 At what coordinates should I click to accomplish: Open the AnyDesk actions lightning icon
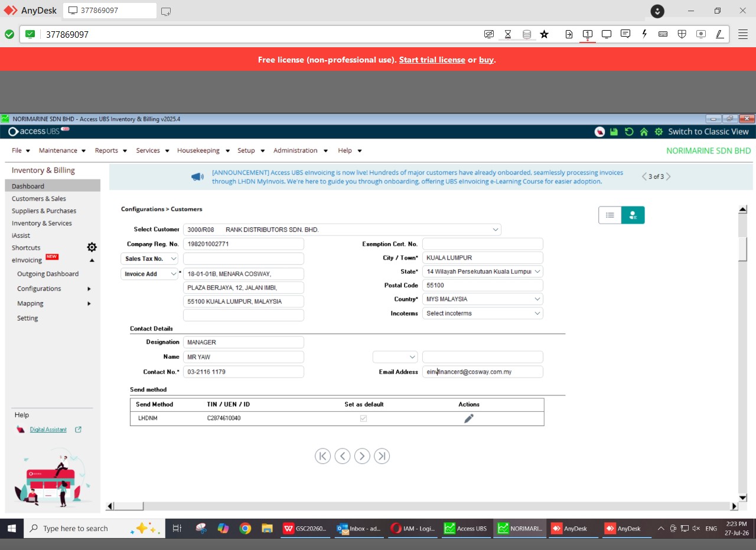tap(644, 34)
